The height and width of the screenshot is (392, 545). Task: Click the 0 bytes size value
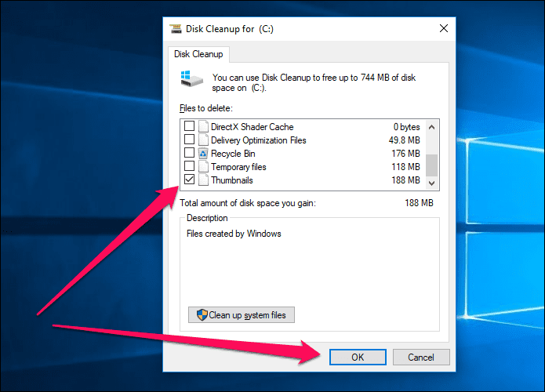(407, 127)
